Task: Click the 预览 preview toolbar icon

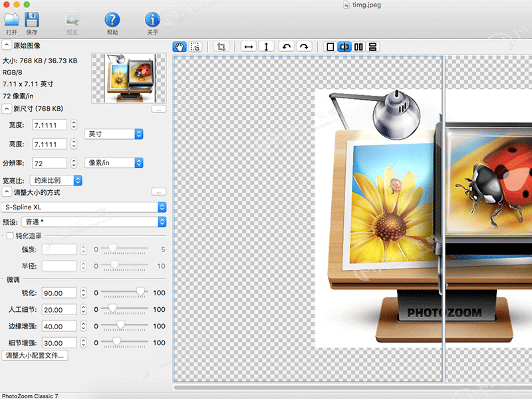Action: (x=72, y=24)
